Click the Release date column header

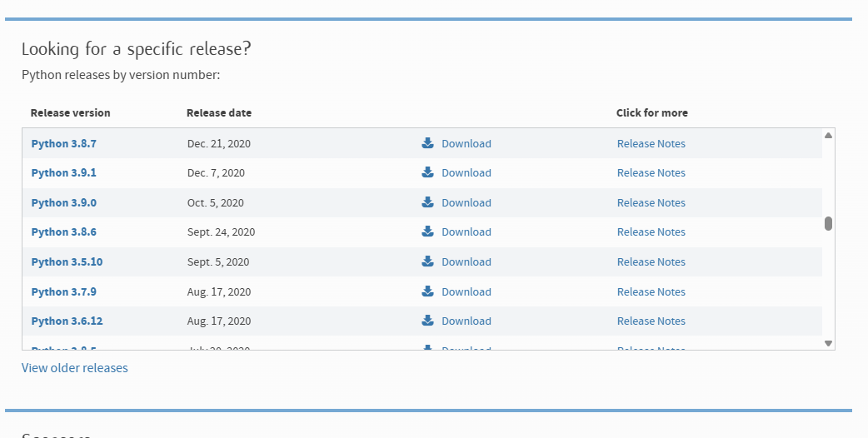(x=218, y=112)
